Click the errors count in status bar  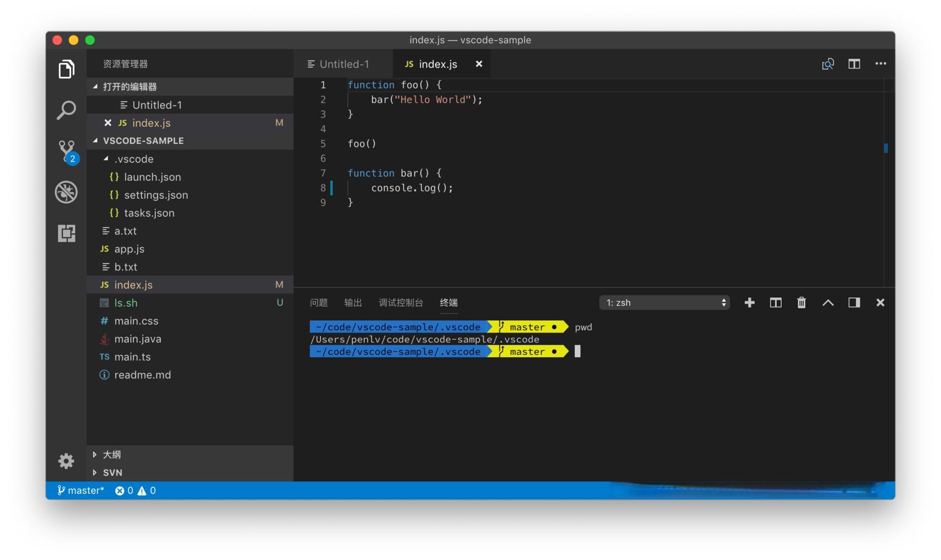click(x=124, y=490)
